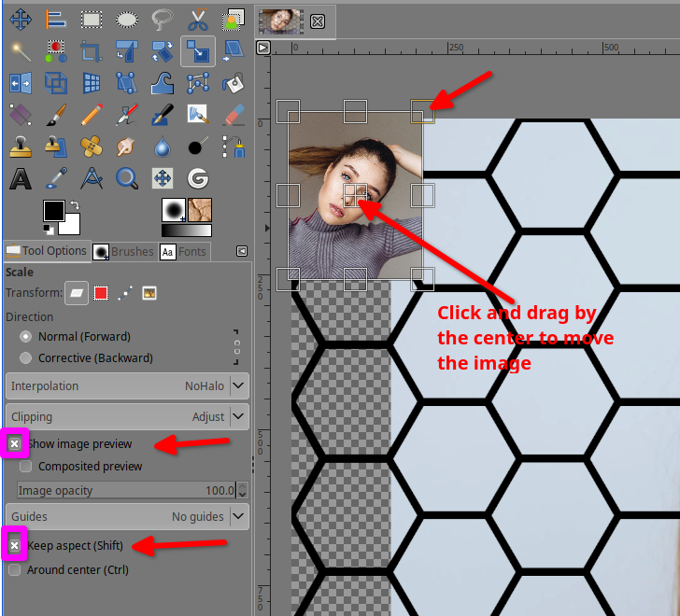Select the Pencil tool
The image size is (680, 616).
(92, 115)
